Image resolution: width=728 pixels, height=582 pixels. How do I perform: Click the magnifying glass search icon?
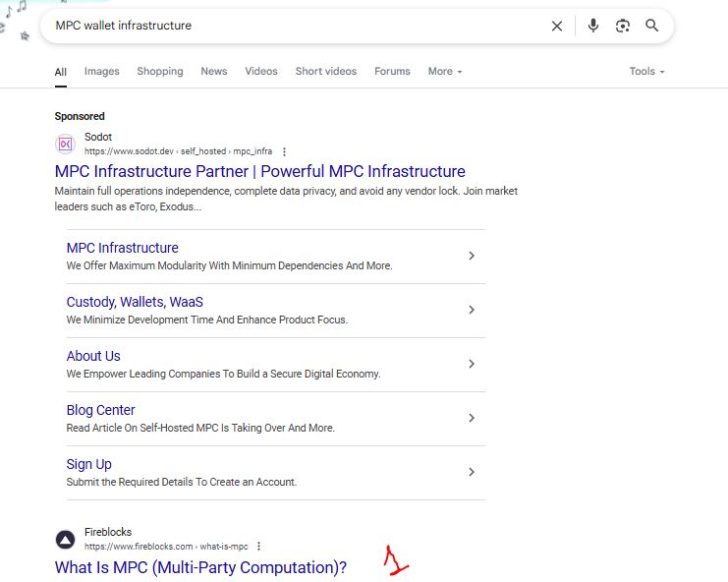(x=651, y=26)
